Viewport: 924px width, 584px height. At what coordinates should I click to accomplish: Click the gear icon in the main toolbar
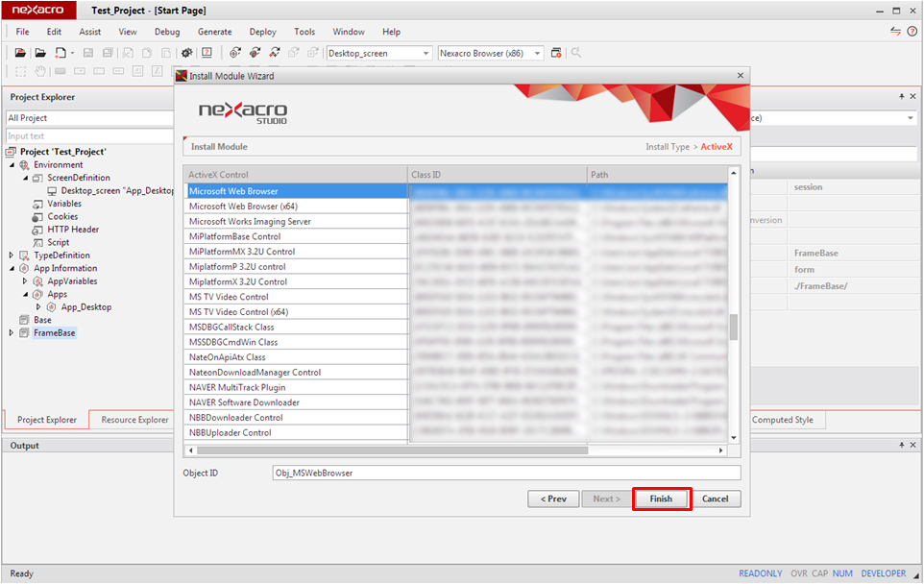click(x=186, y=53)
